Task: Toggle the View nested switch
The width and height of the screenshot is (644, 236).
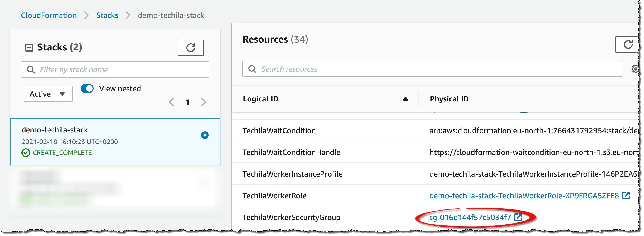Action: coord(87,88)
